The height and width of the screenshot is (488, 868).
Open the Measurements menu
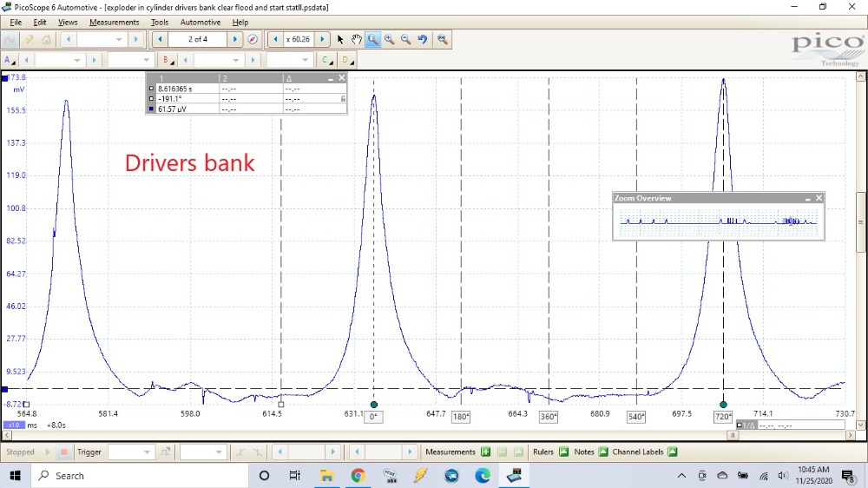tap(114, 22)
